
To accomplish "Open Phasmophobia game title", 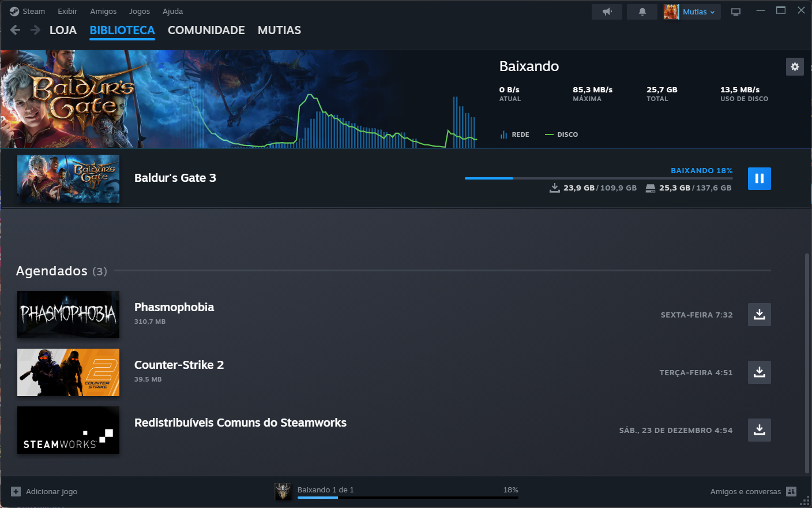I will coord(174,307).
